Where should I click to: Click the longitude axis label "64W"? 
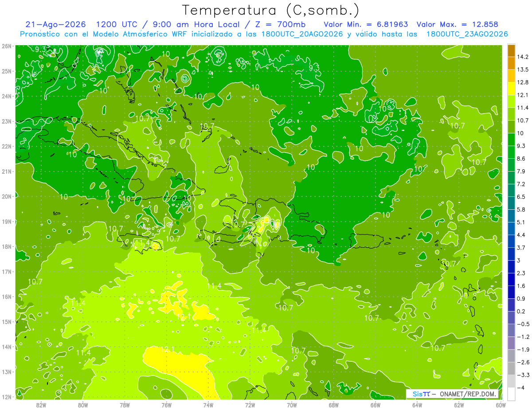point(417,405)
